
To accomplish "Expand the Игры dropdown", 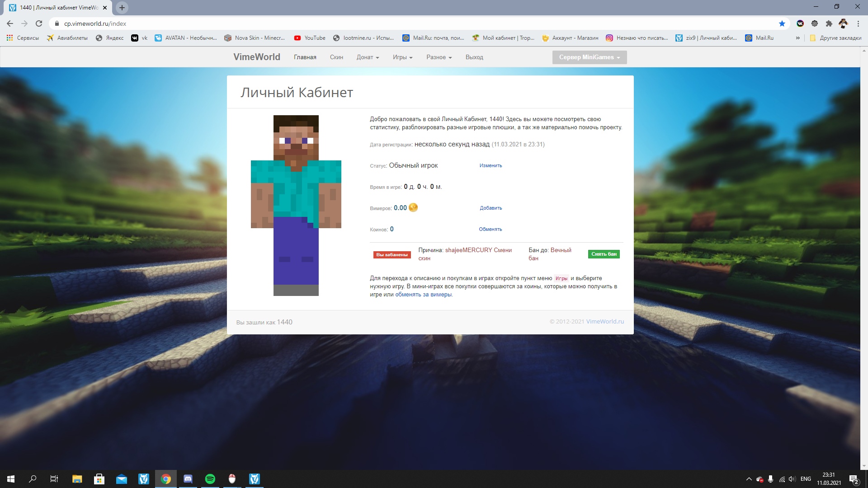I will [402, 57].
